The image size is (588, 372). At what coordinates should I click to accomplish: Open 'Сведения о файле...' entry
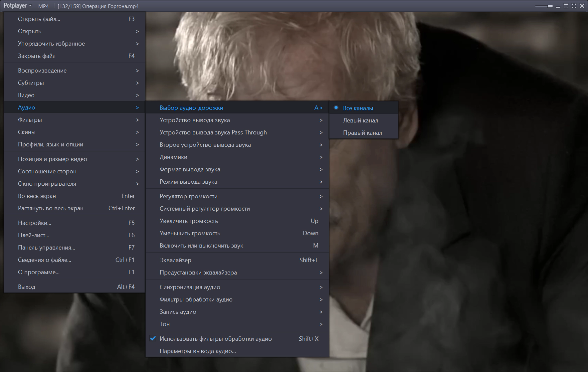pyautogui.click(x=75, y=260)
